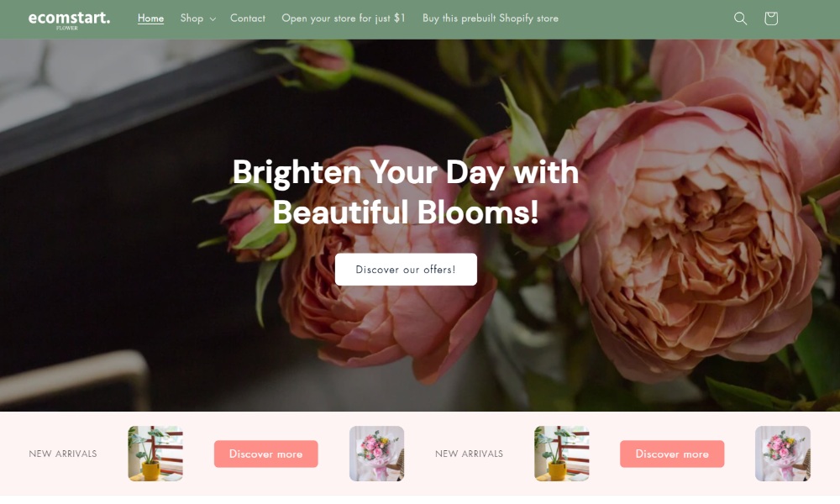Open the first potted plant thumbnail
This screenshot has height=504, width=840.
coord(155,454)
